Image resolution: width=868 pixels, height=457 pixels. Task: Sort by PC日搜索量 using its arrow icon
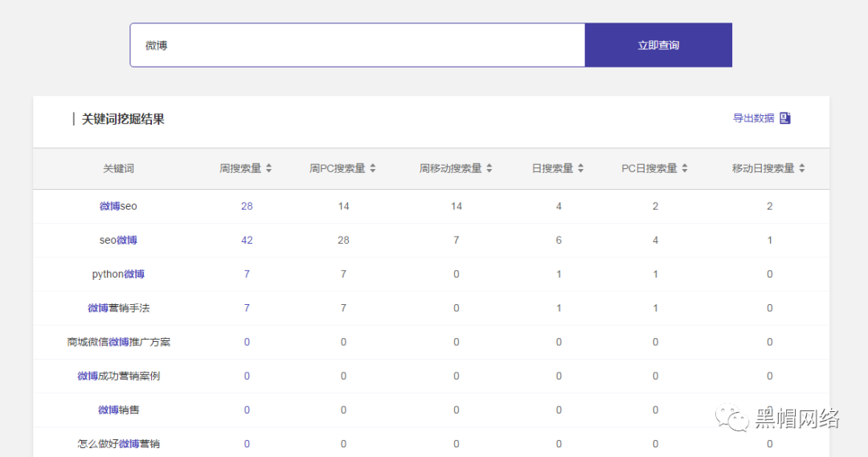point(685,168)
